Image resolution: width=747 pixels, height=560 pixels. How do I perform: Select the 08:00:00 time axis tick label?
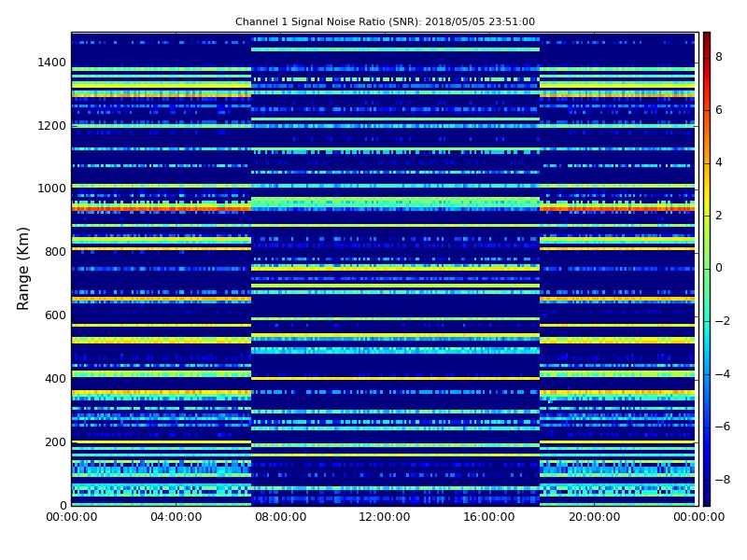(x=280, y=518)
